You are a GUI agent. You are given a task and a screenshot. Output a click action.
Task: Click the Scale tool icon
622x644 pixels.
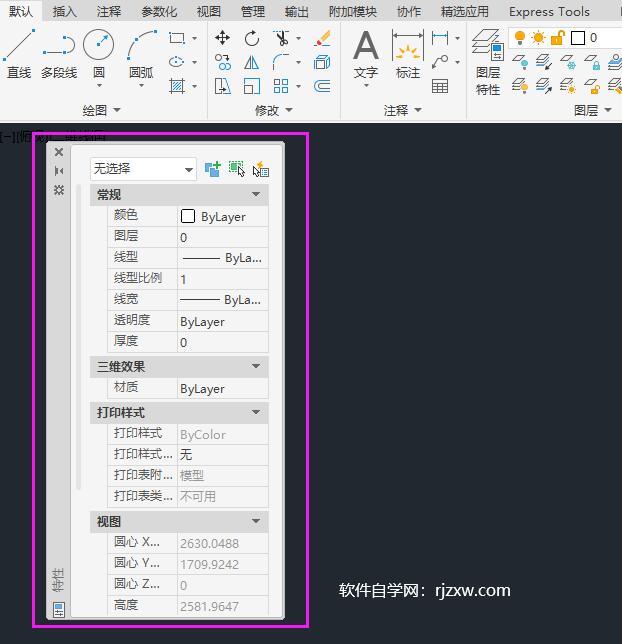pos(251,86)
